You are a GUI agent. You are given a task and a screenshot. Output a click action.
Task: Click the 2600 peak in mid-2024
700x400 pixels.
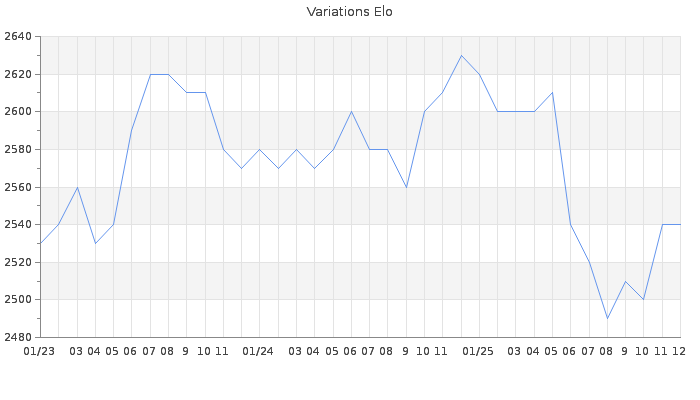coord(351,111)
